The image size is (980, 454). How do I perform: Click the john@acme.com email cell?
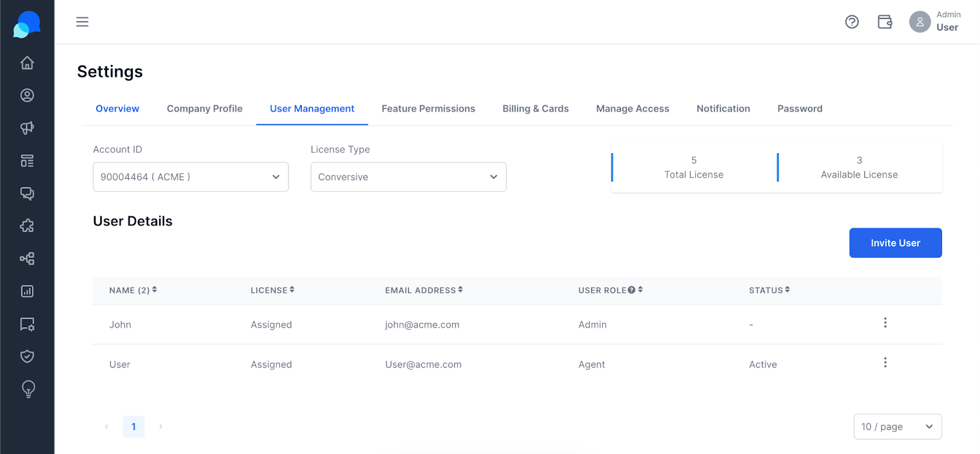click(x=422, y=325)
